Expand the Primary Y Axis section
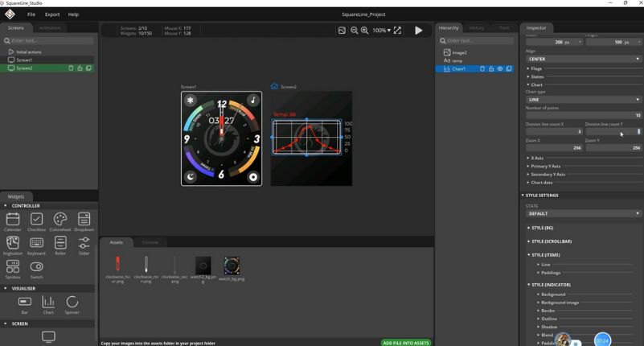Screen dimensions: 644x346 tap(546, 167)
